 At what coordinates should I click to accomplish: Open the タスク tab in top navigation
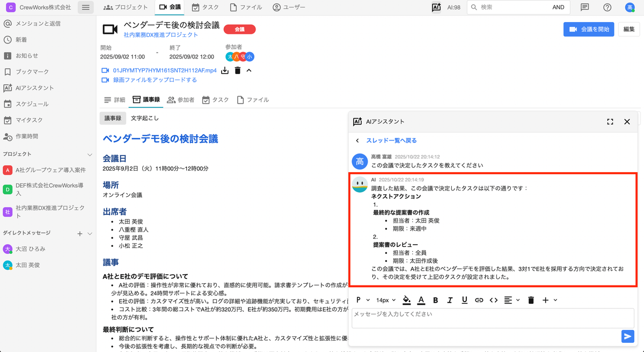click(205, 8)
